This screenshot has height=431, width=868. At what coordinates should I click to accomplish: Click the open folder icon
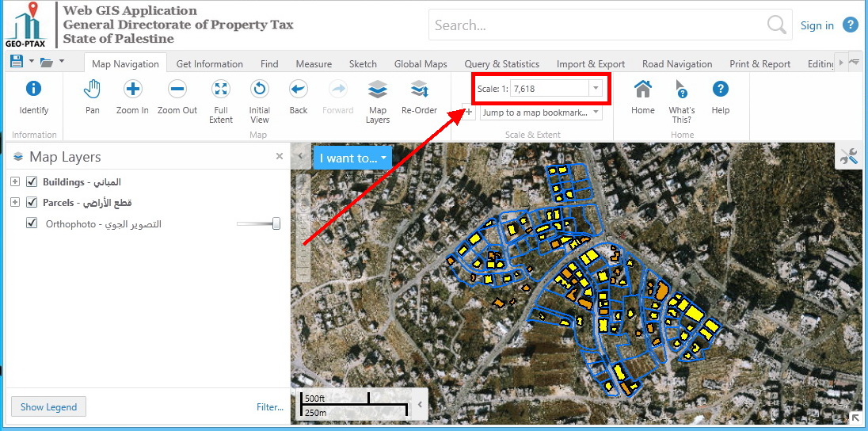click(x=47, y=62)
